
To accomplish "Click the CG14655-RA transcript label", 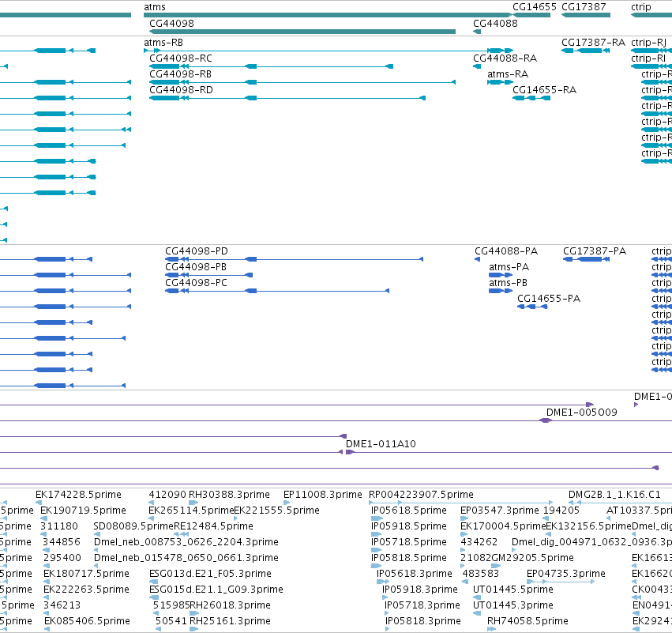I will click(544, 89).
